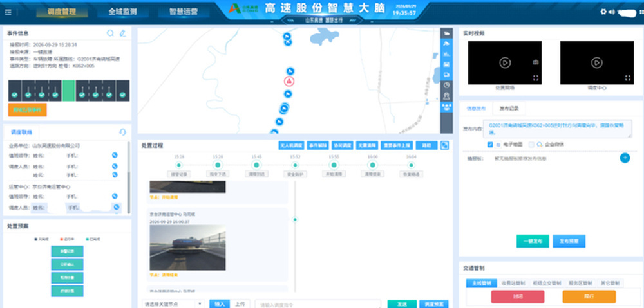Select the truck icon on the map toolbar
644x308 pixels.
click(446, 75)
